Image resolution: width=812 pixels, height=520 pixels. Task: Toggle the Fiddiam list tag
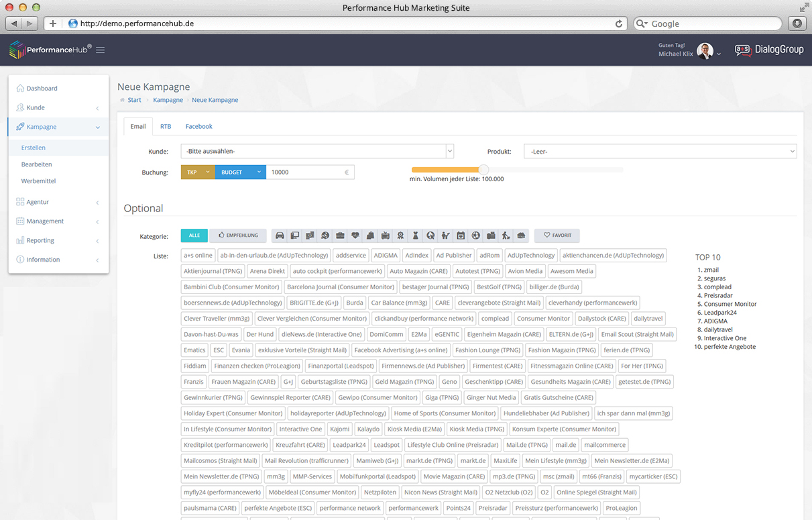coord(195,366)
